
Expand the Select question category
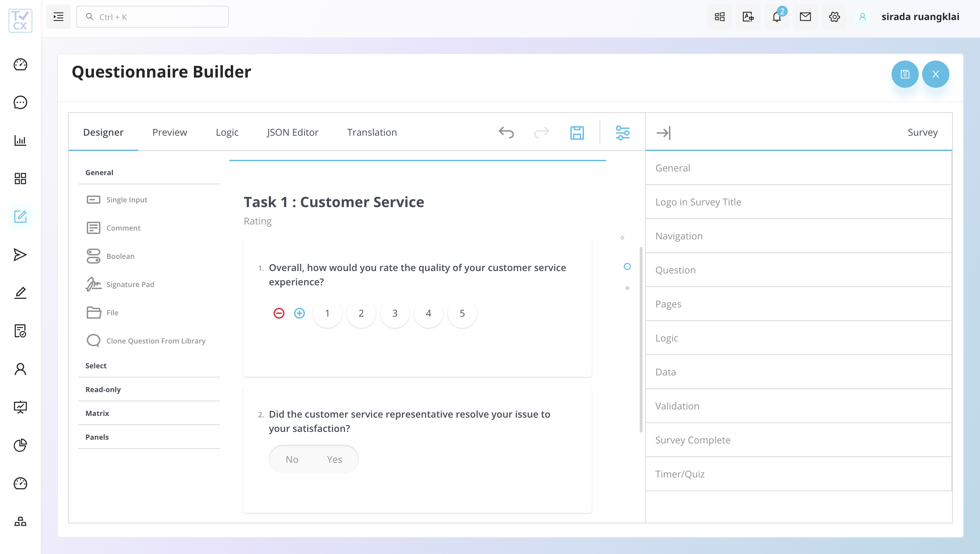(x=96, y=366)
